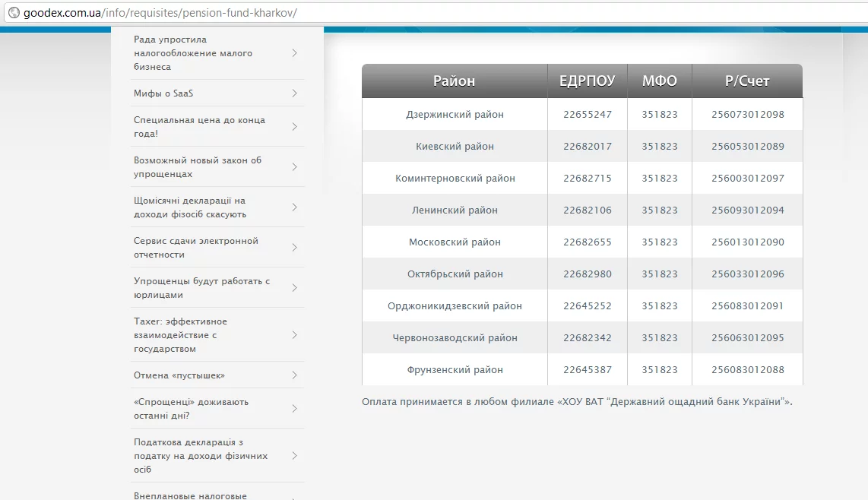Click ЕДРПОУ value 22655247
Viewport: 868px width, 500px height.
coord(588,115)
